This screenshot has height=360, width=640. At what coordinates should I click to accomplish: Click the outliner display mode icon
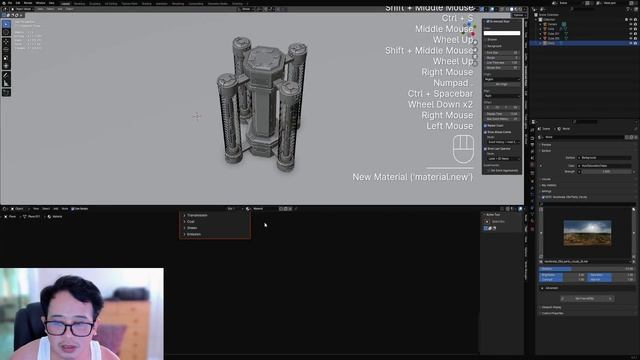tap(543, 9)
